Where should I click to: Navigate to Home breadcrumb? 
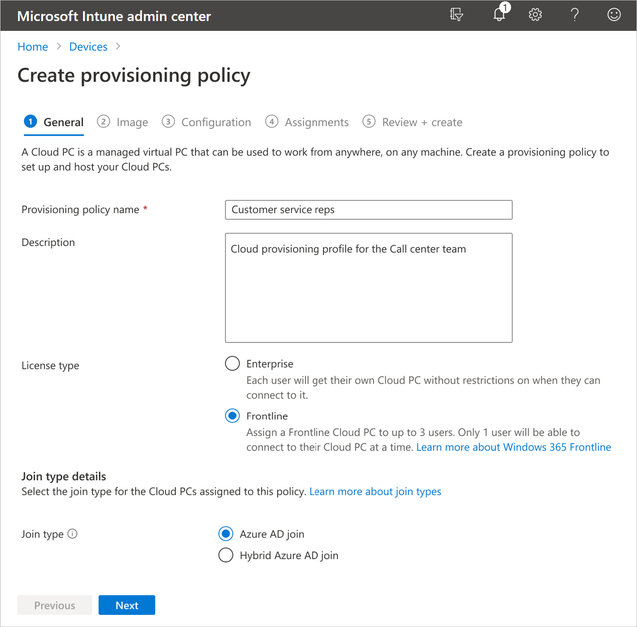pos(32,47)
